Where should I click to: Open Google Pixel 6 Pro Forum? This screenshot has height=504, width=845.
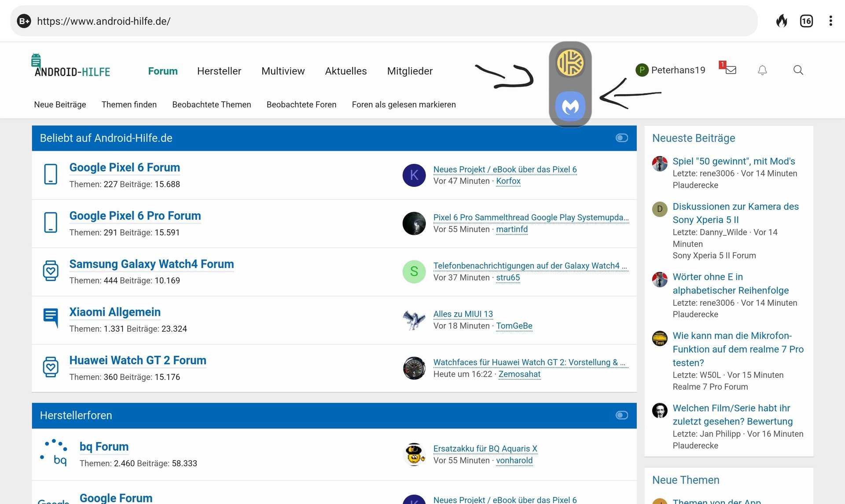point(135,216)
